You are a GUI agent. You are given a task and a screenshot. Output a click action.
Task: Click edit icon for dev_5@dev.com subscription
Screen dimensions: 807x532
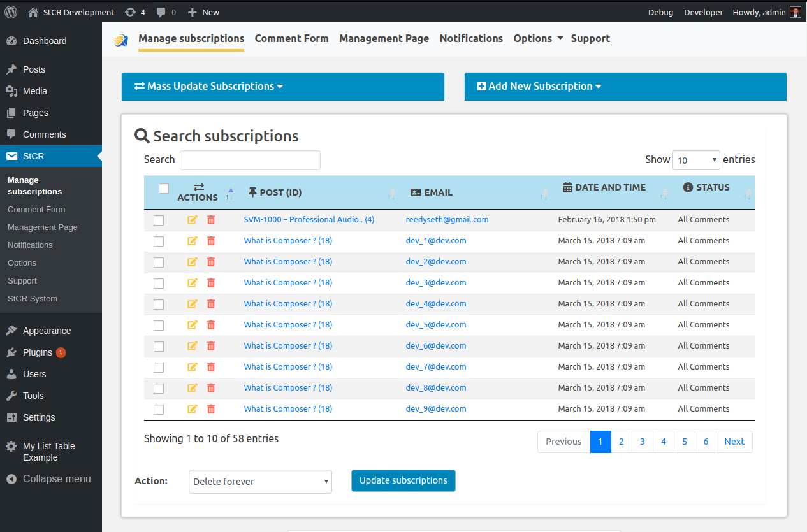tap(193, 325)
